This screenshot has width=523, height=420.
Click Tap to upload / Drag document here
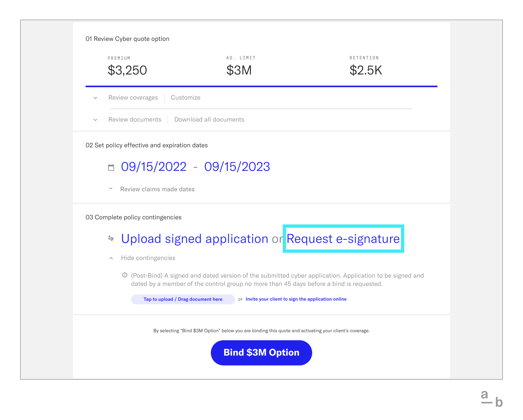(x=183, y=299)
